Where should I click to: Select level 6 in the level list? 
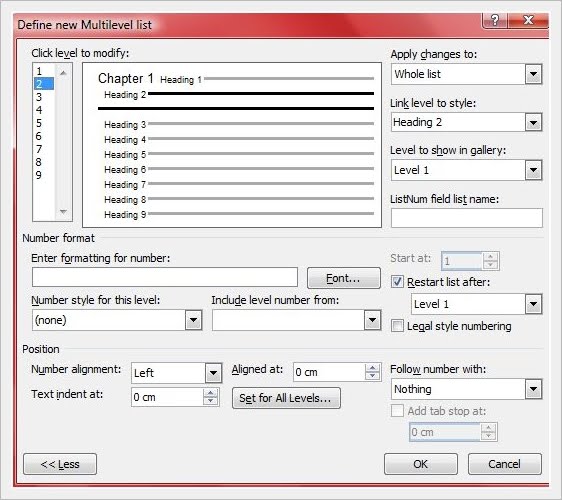point(44,136)
